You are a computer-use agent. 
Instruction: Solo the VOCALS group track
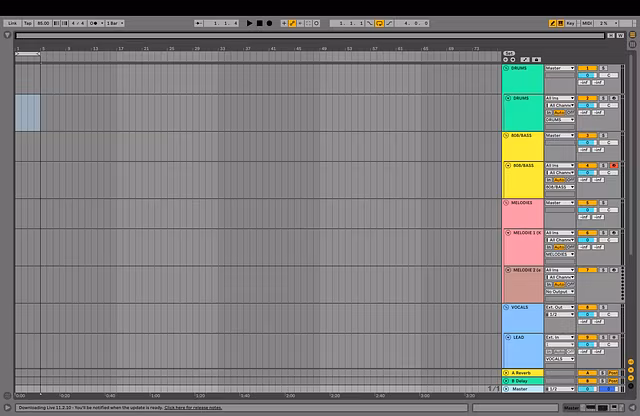(603, 307)
